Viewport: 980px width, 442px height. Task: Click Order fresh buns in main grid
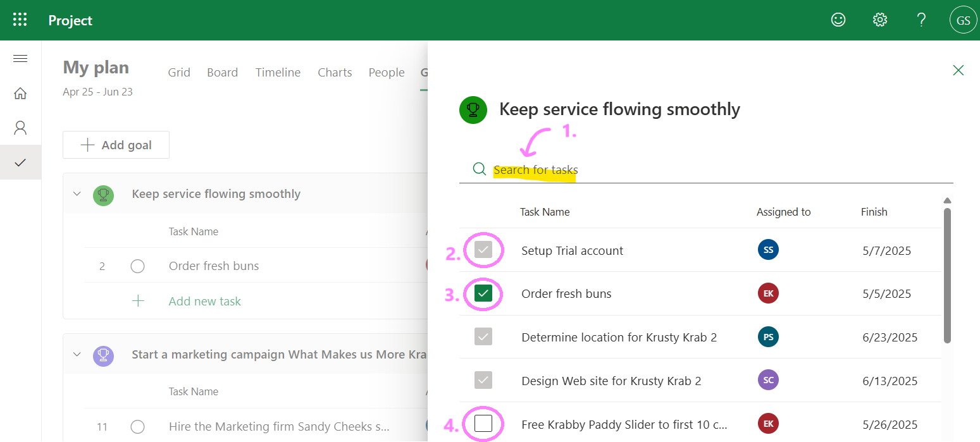coord(214,266)
